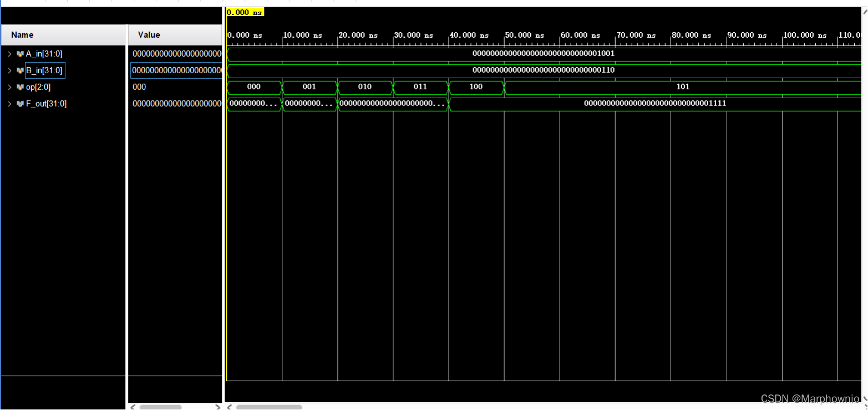Click the 50.000 ns ruler mark

pyautogui.click(x=525, y=35)
